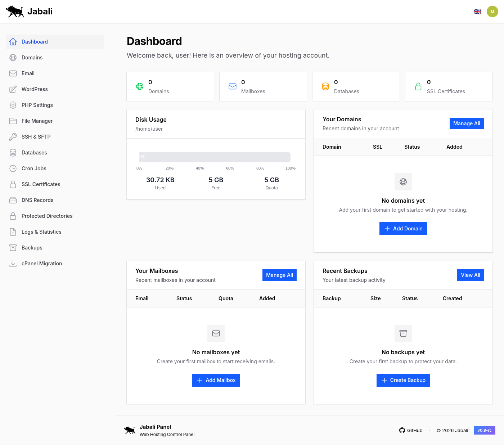Create a backup with the Create Backup button
Screen dimensions: 504x445
(x=403, y=380)
